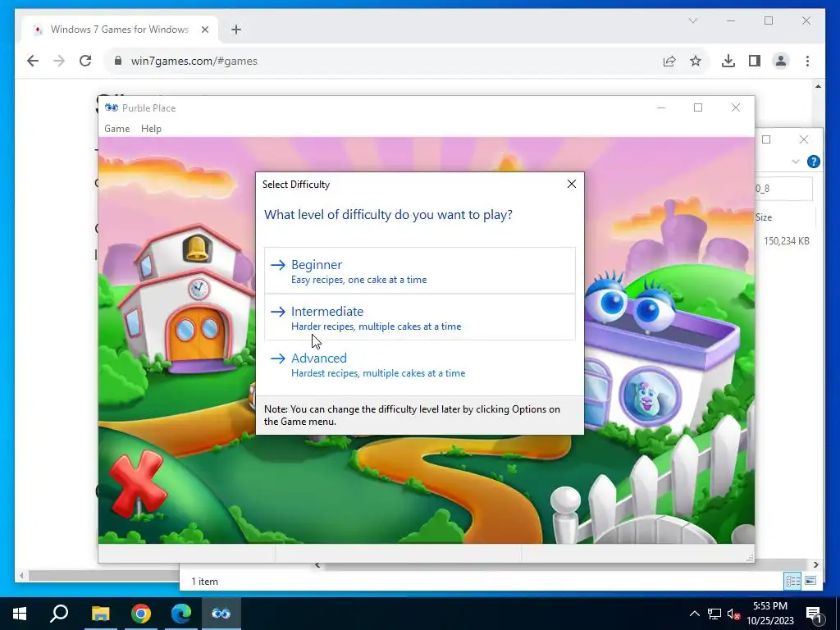840x630 pixels.
Task: Click the muted volume icon in tray
Action: [x=734, y=614]
